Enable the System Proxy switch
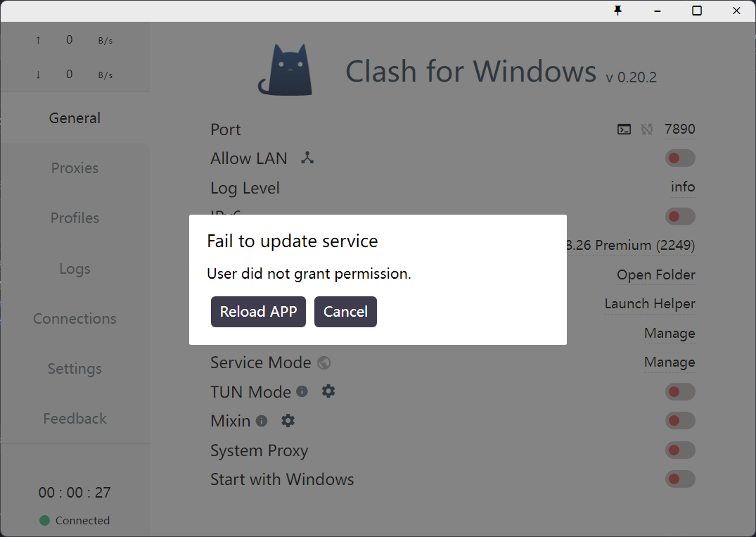 click(680, 450)
